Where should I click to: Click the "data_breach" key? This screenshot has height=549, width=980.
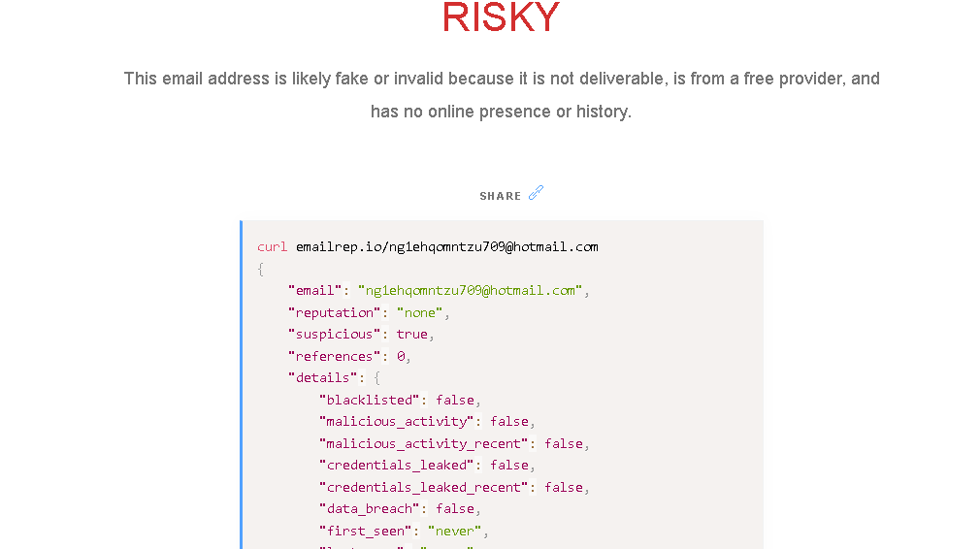pyautogui.click(x=370, y=509)
